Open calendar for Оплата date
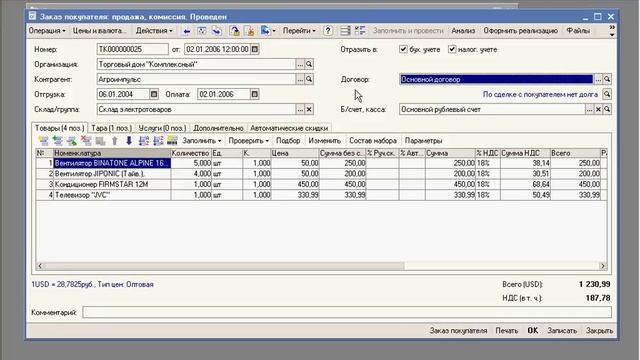The width and height of the screenshot is (640, 360). (255, 94)
